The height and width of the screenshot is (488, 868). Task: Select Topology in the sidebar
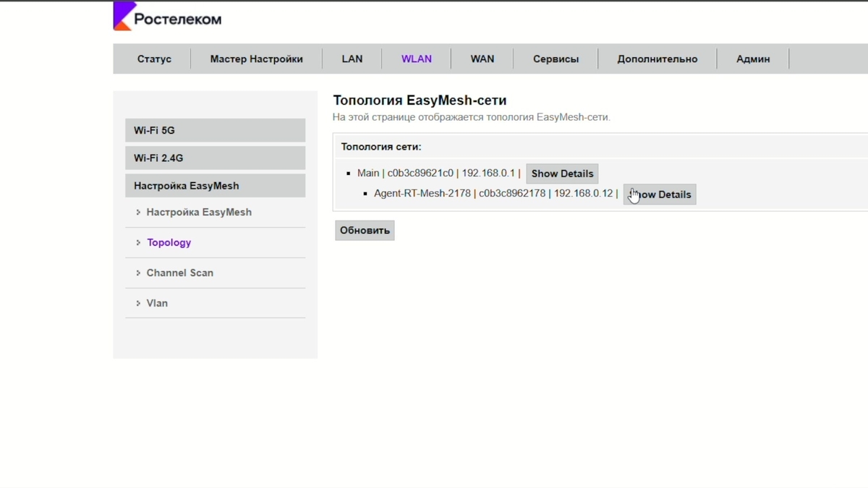click(x=169, y=243)
